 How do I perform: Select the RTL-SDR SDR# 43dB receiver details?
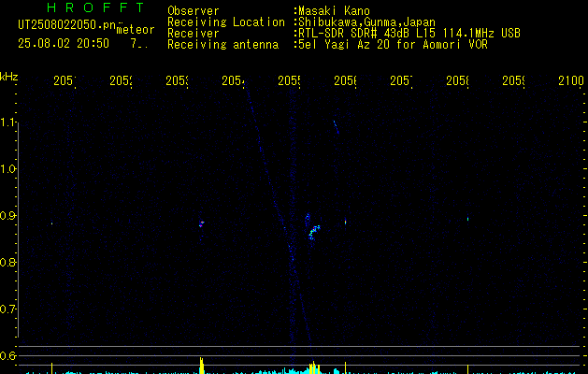409,34
